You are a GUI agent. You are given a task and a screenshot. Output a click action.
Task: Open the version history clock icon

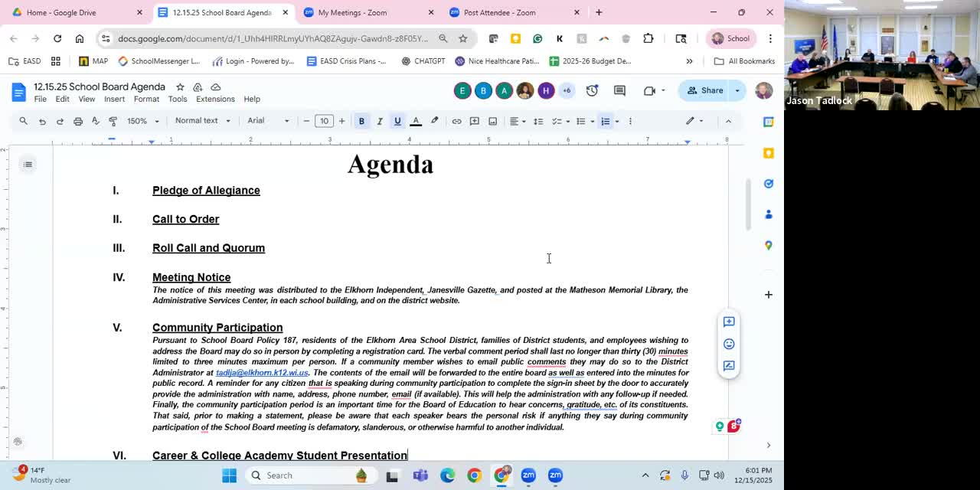pos(592,90)
